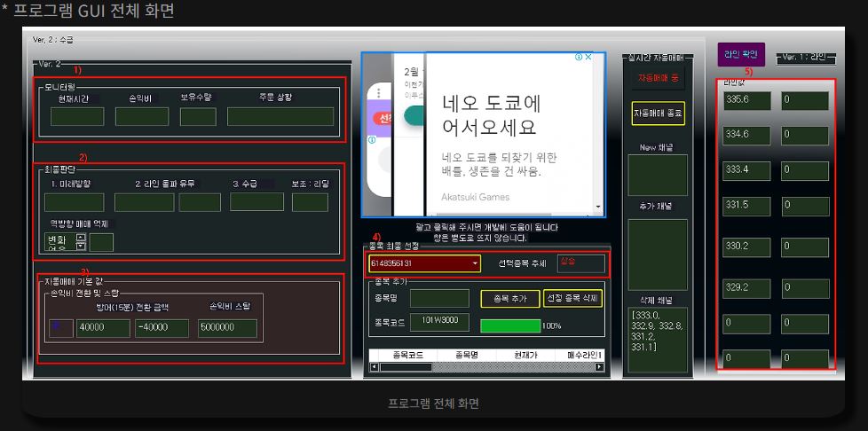This screenshot has height=431, width=868.
Task: Click the 0 field right of 335.6
Action: (805, 101)
